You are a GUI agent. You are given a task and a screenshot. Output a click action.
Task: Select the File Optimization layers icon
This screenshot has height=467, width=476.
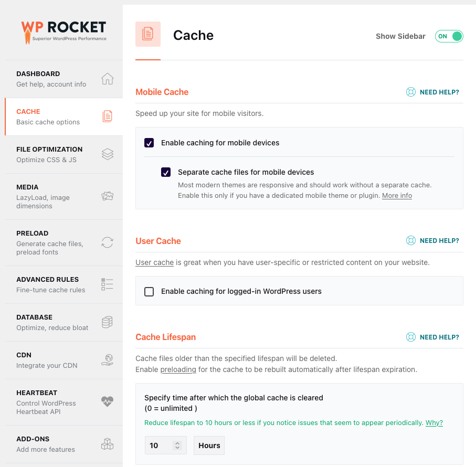tap(107, 154)
